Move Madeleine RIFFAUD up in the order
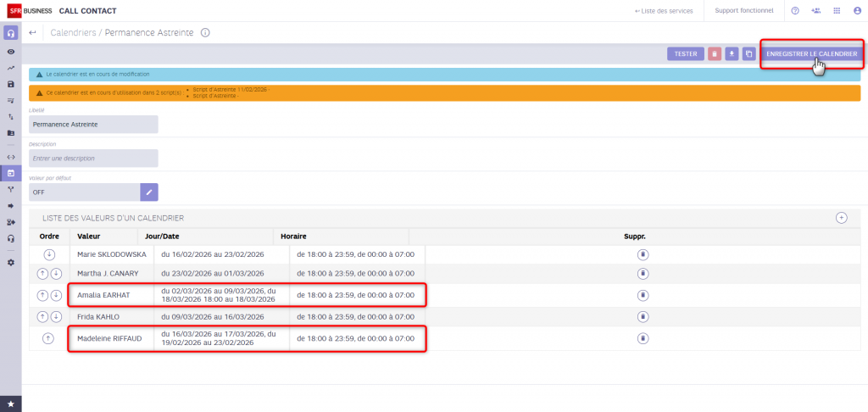This screenshot has width=868, height=412. coord(49,338)
